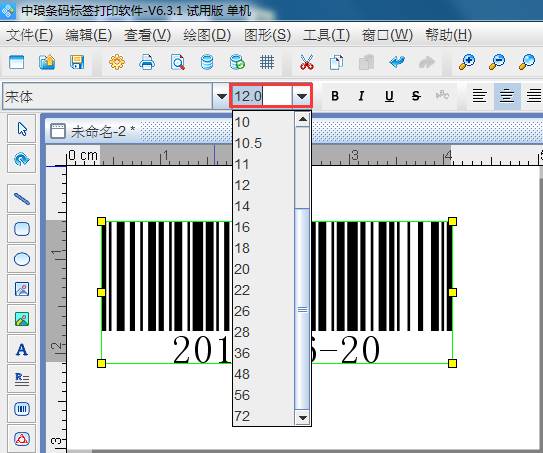Choose font size 14
The image size is (543, 453).
pos(263,206)
